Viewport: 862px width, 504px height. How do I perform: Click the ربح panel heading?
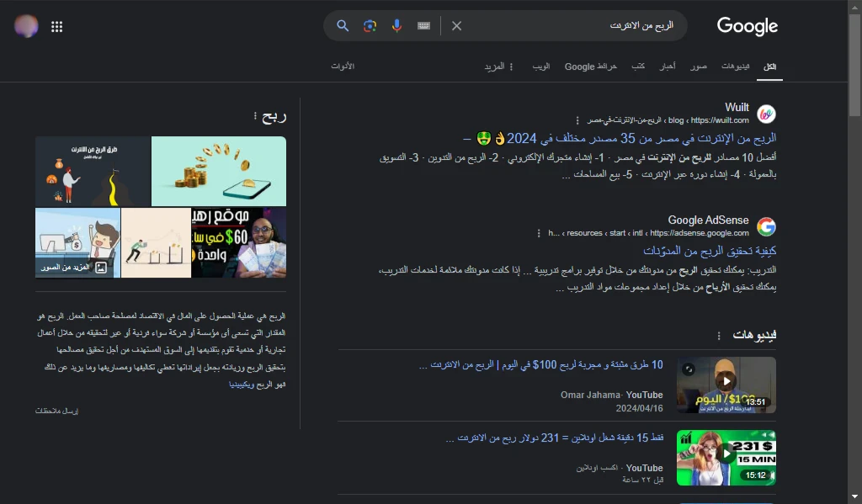tap(274, 116)
